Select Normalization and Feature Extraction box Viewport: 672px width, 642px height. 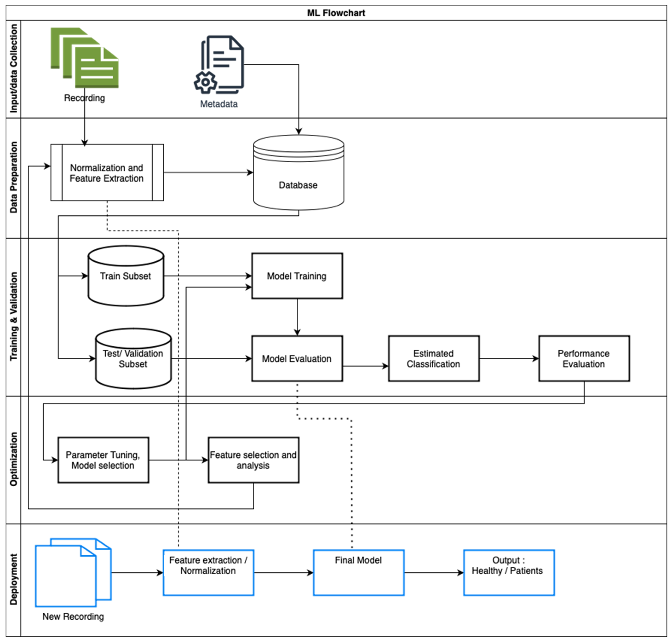coord(107,172)
